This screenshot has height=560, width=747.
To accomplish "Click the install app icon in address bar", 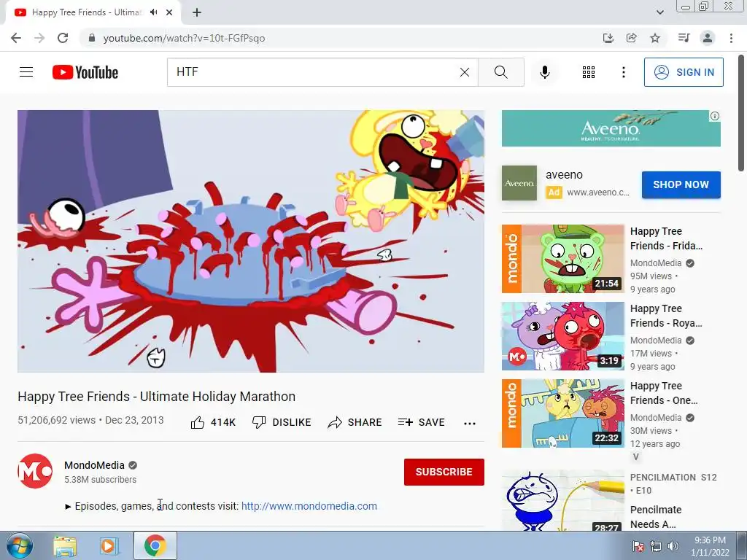I will (608, 38).
